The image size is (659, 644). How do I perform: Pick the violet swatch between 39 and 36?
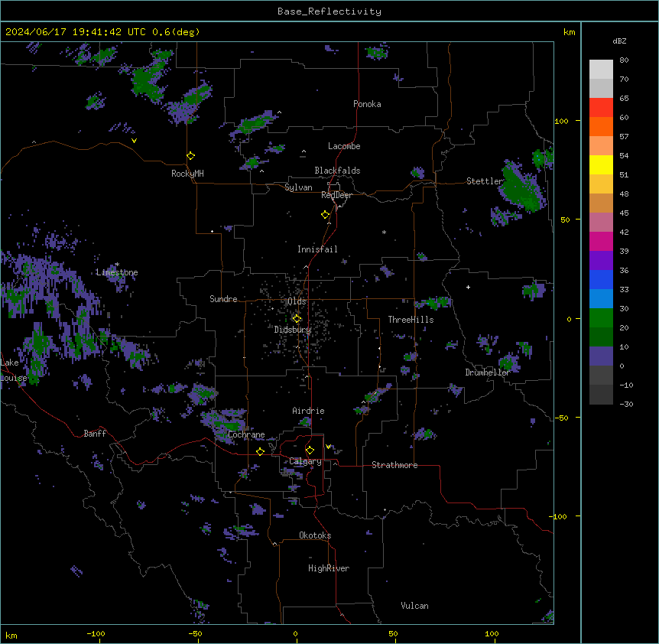(601, 261)
